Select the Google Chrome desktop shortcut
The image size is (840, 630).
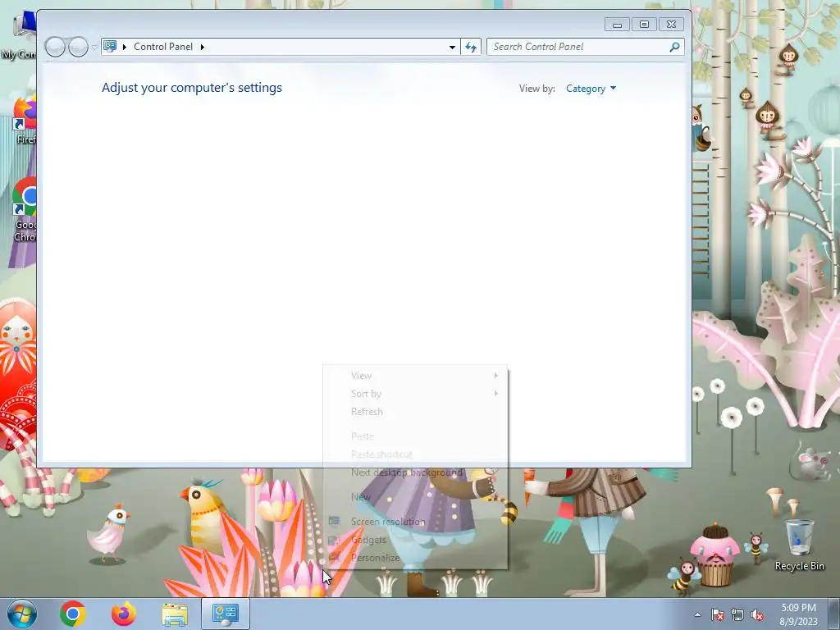25,211
